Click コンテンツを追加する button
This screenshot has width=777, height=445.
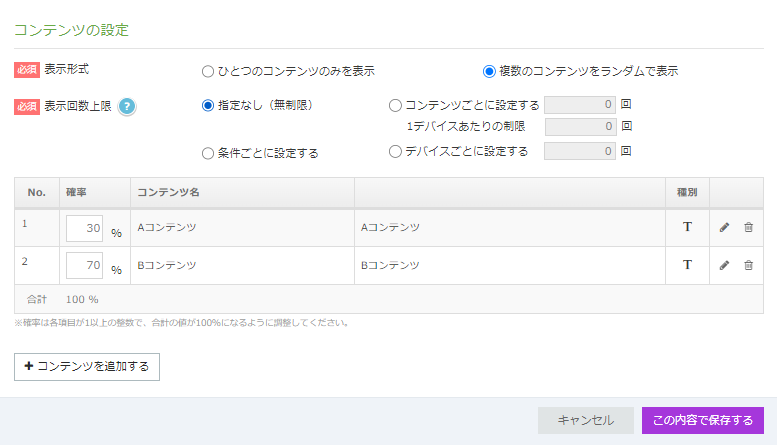pos(87,367)
